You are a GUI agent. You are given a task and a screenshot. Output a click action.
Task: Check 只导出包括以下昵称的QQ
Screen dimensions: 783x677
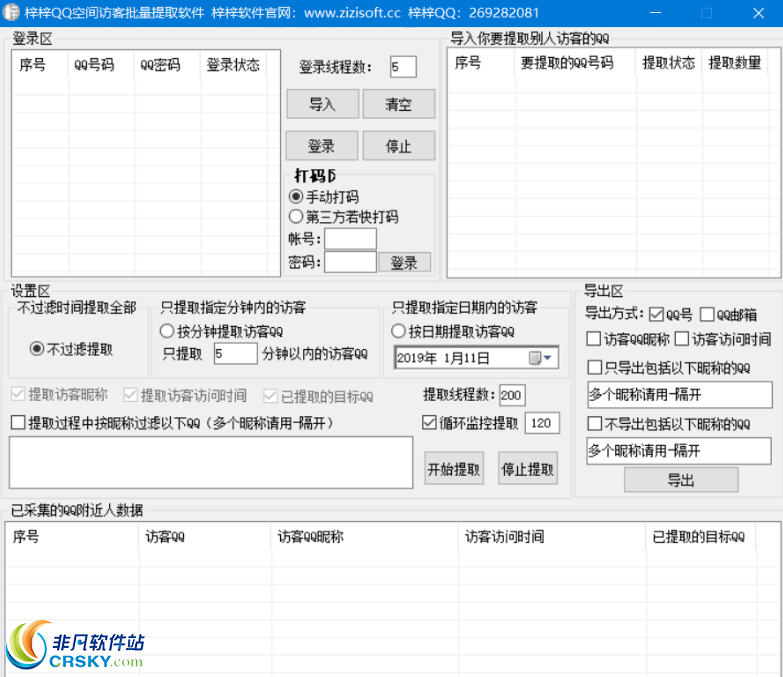pyautogui.click(x=594, y=367)
